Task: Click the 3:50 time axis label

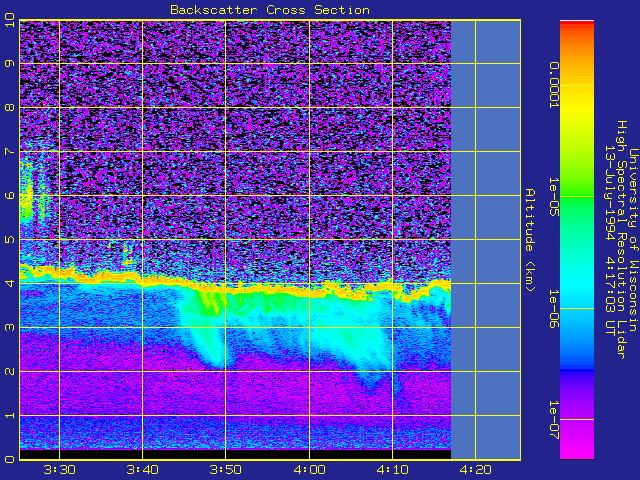Action: pos(225,470)
